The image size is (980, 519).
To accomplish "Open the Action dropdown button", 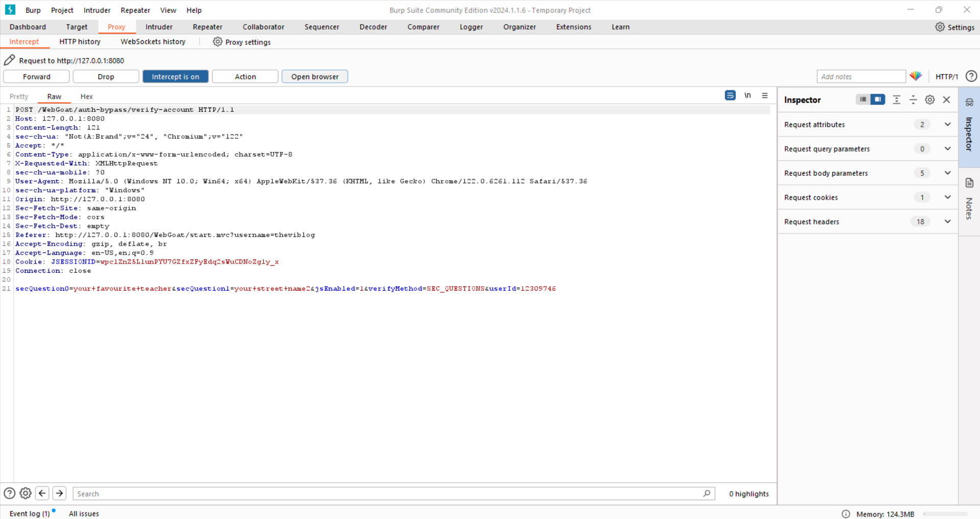I will [245, 77].
